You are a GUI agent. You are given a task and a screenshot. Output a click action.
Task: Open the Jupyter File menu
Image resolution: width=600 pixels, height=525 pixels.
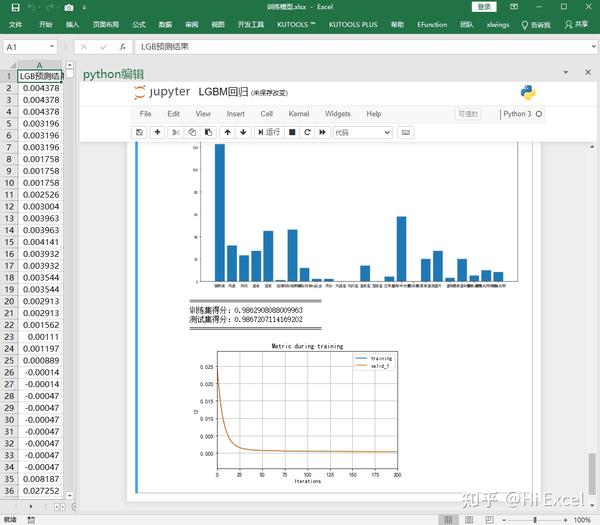pyautogui.click(x=145, y=114)
